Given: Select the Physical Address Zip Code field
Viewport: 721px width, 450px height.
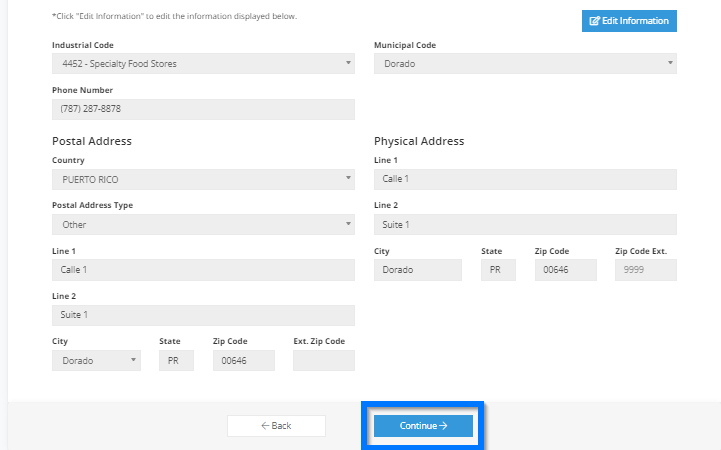Looking at the screenshot, I should (566, 270).
